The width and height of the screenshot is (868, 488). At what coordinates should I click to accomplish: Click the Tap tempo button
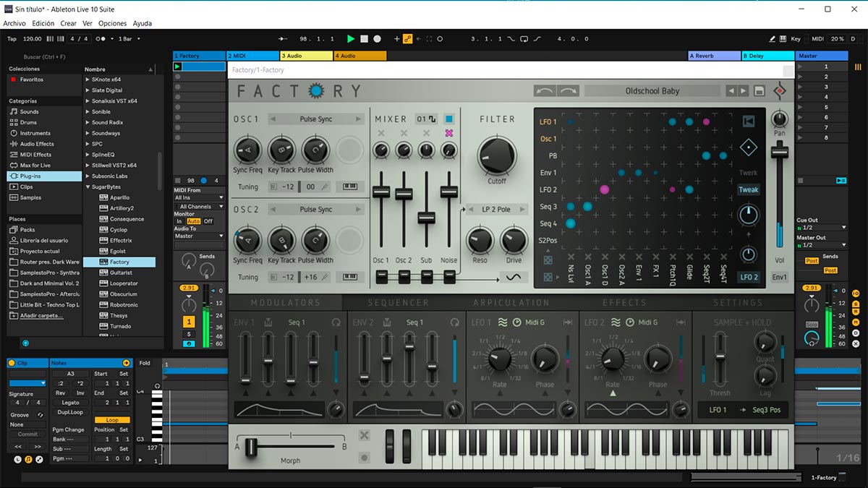(12, 39)
